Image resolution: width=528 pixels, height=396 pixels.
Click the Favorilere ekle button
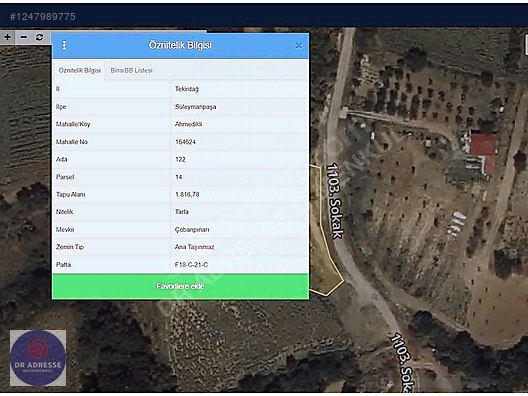point(180,286)
